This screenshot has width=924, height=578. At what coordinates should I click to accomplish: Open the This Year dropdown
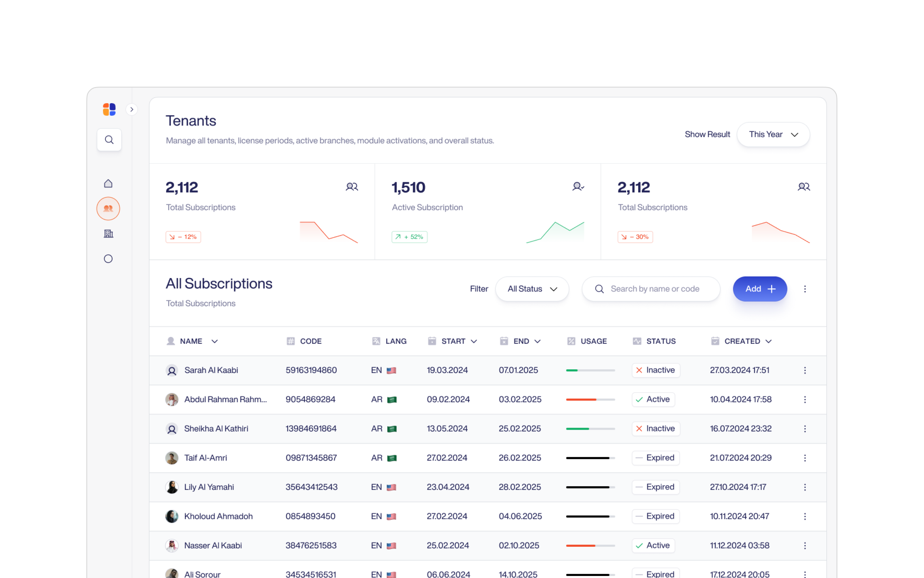tap(773, 135)
